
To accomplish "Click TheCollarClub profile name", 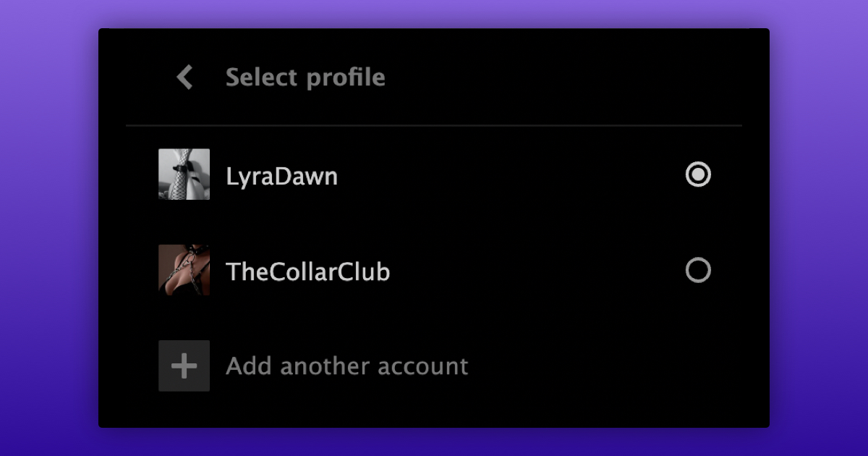I will tap(307, 271).
